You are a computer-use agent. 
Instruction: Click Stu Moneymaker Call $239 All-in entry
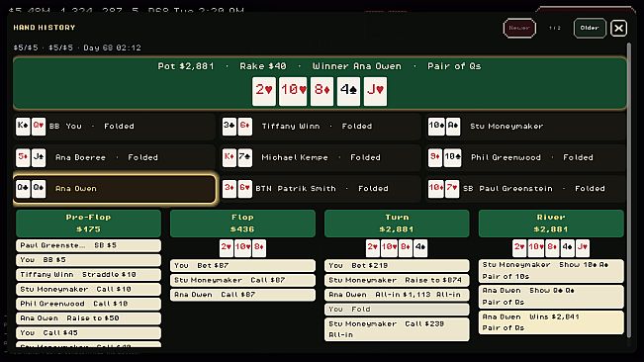[397, 329]
